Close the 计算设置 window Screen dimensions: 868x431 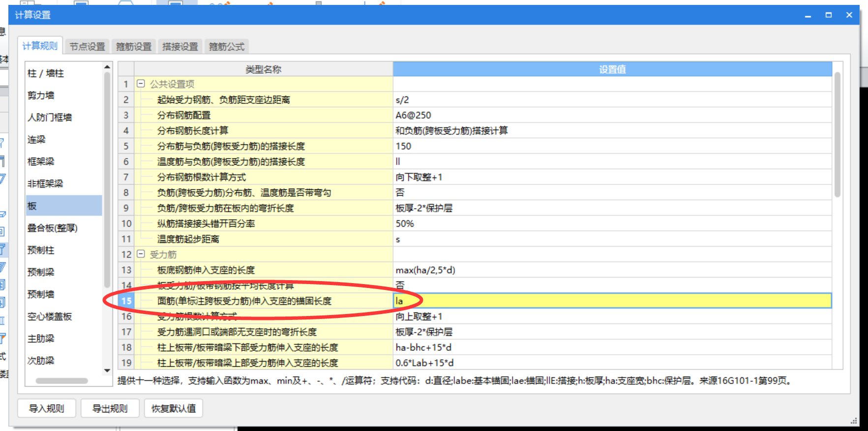tap(849, 15)
